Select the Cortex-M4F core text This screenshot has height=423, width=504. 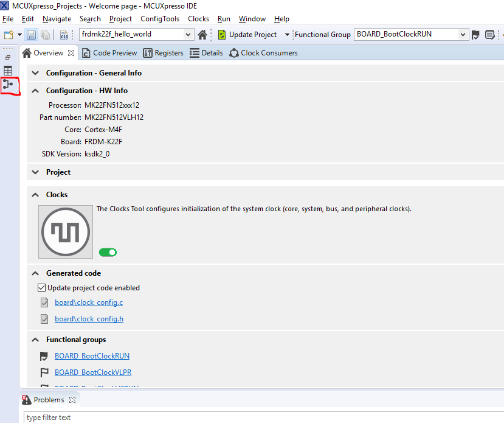click(x=103, y=130)
